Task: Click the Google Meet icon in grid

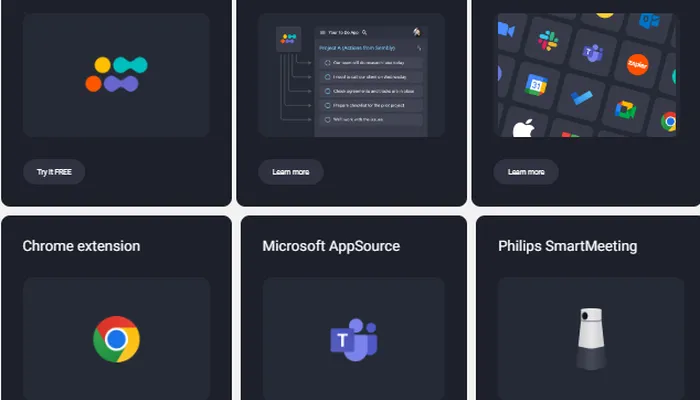Action: (625, 110)
